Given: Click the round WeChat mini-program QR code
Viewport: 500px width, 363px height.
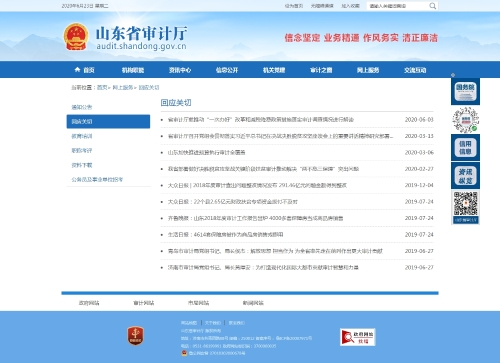Looking at the screenshot, I should (465, 120).
